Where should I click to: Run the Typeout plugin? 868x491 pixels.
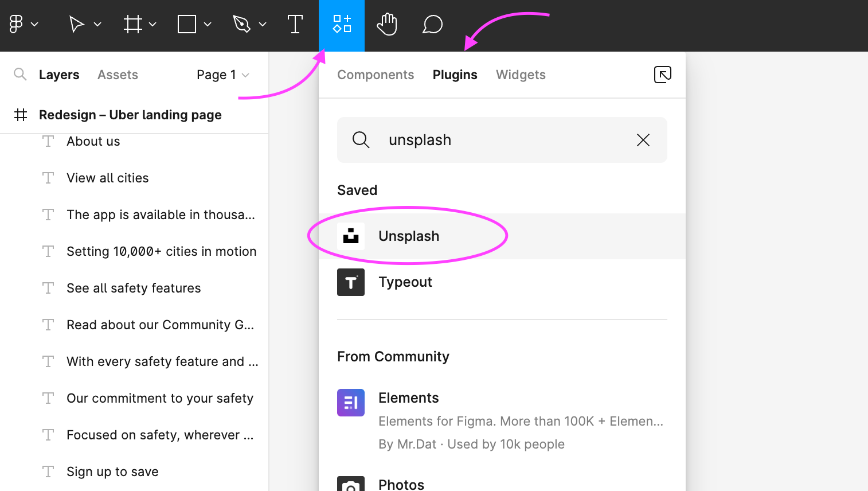(x=502, y=282)
